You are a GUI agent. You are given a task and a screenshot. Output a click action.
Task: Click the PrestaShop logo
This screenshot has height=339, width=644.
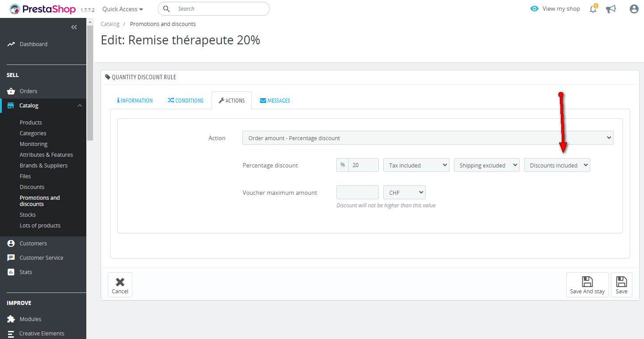pos(42,9)
